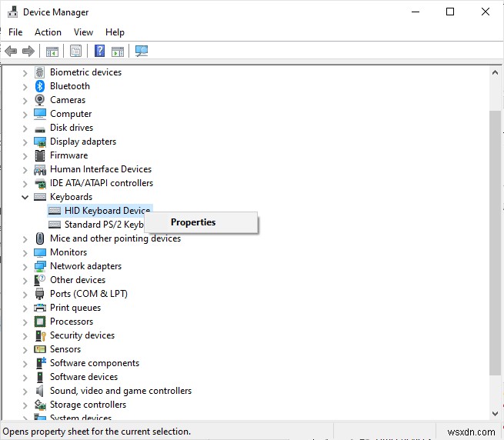Click the Human Interface Devices icon
Viewport: 504px width, 440px height.
40,169
